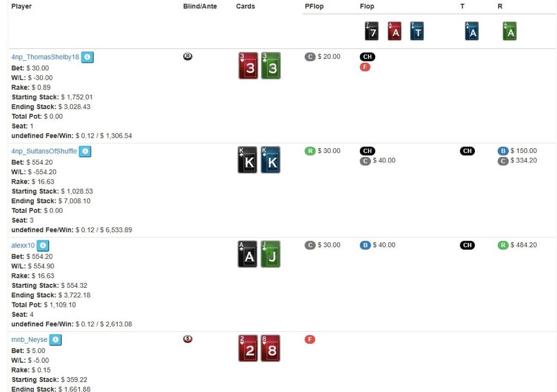
Task: Click the 5 small blind chip icon
Action: coord(187,339)
